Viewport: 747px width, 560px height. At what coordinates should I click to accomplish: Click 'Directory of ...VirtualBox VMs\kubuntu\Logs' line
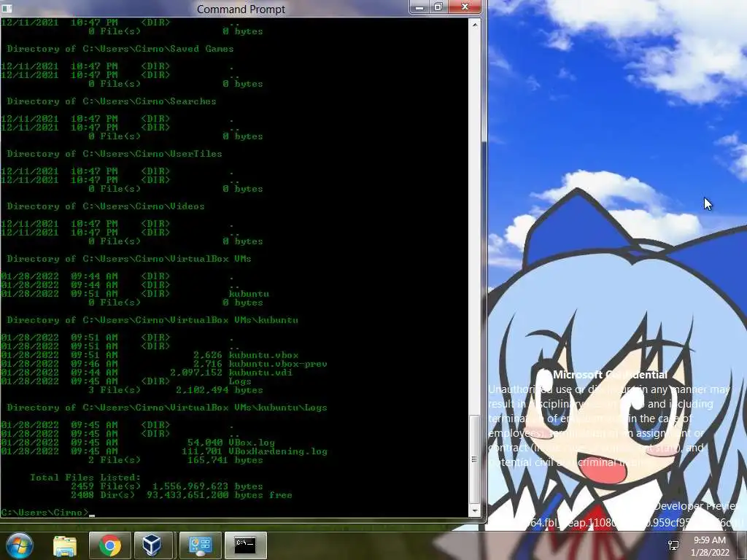pos(167,408)
